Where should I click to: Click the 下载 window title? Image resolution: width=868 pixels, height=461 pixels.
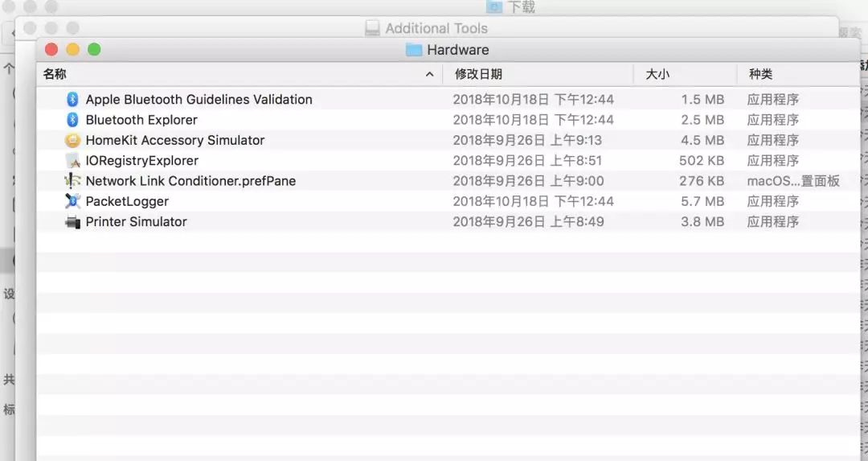[522, 6]
